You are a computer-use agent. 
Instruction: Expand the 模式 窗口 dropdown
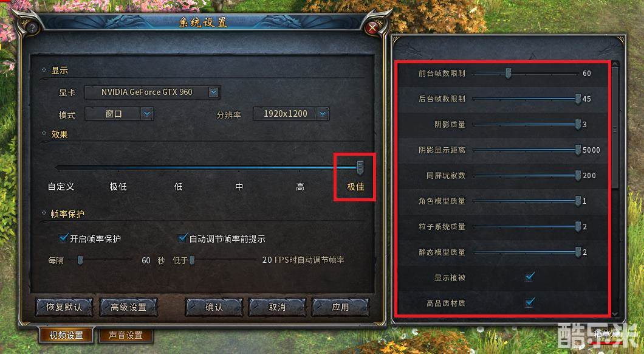point(147,114)
